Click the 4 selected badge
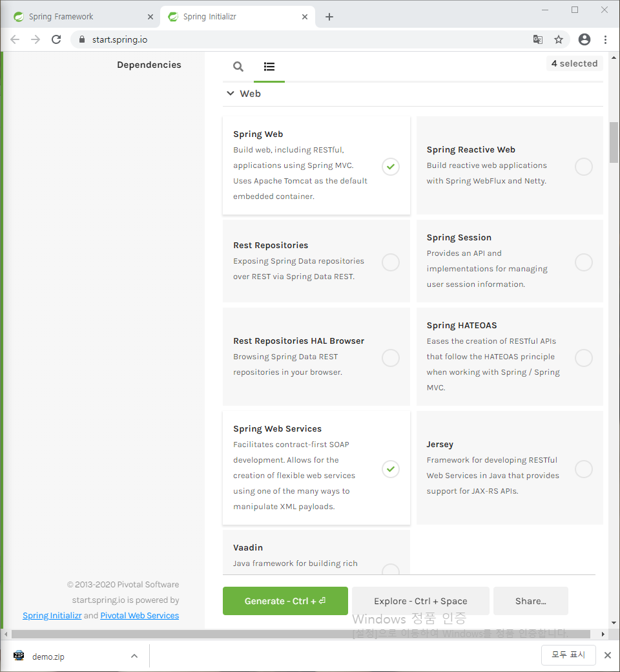 (575, 63)
